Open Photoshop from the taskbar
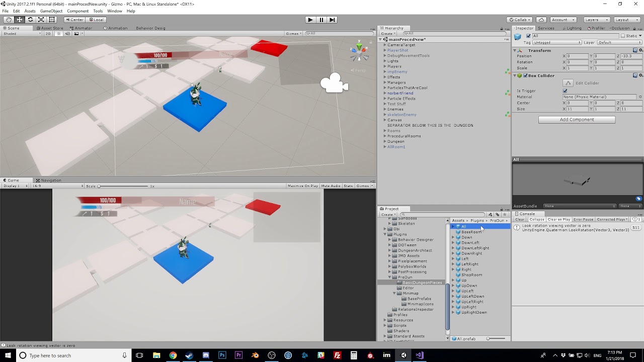The width and height of the screenshot is (644, 362). click(x=222, y=355)
